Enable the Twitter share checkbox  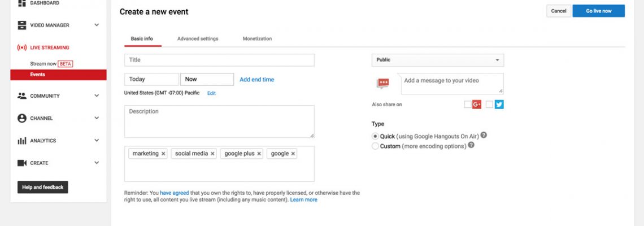[x=489, y=105]
